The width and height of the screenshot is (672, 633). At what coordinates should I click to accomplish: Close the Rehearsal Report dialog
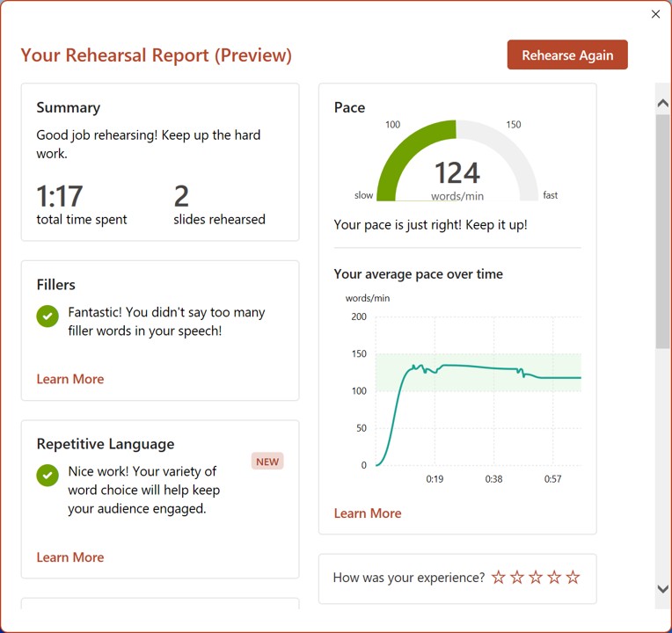click(x=655, y=14)
